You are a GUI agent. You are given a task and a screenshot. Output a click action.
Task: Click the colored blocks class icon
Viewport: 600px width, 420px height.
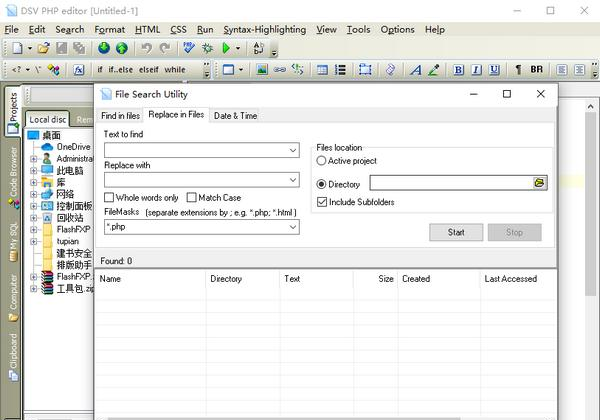pyautogui.click(x=53, y=70)
